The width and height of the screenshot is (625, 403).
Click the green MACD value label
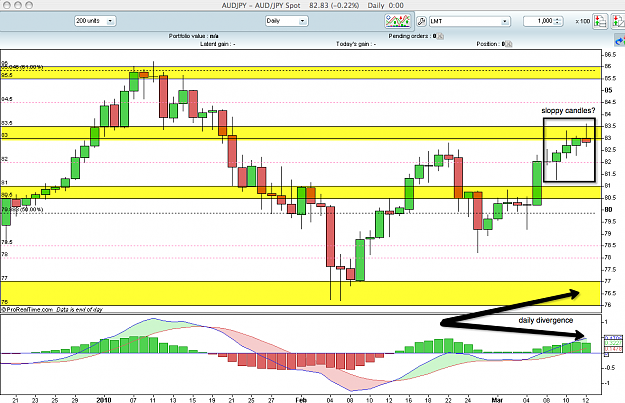(x=613, y=343)
